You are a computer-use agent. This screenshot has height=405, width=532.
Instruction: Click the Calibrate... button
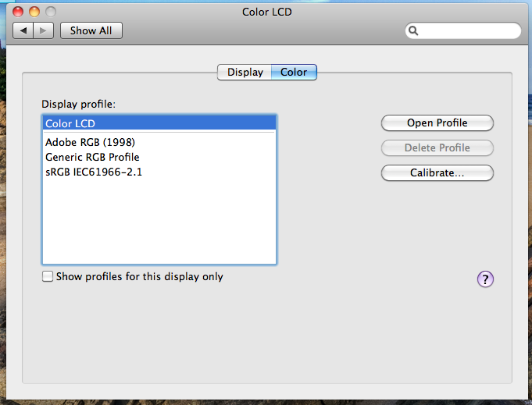pos(437,172)
